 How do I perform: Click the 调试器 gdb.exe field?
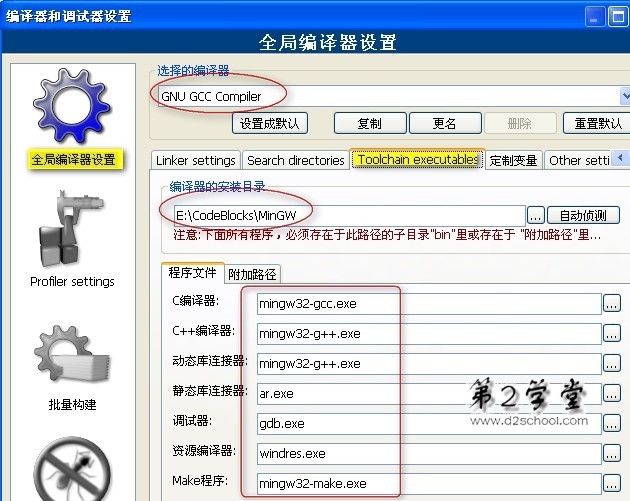pos(429,423)
